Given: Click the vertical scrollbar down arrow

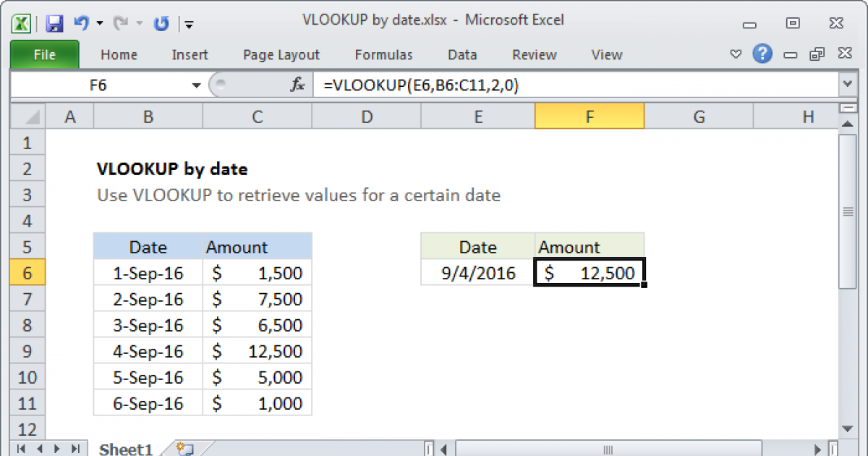Looking at the screenshot, I should click(847, 428).
